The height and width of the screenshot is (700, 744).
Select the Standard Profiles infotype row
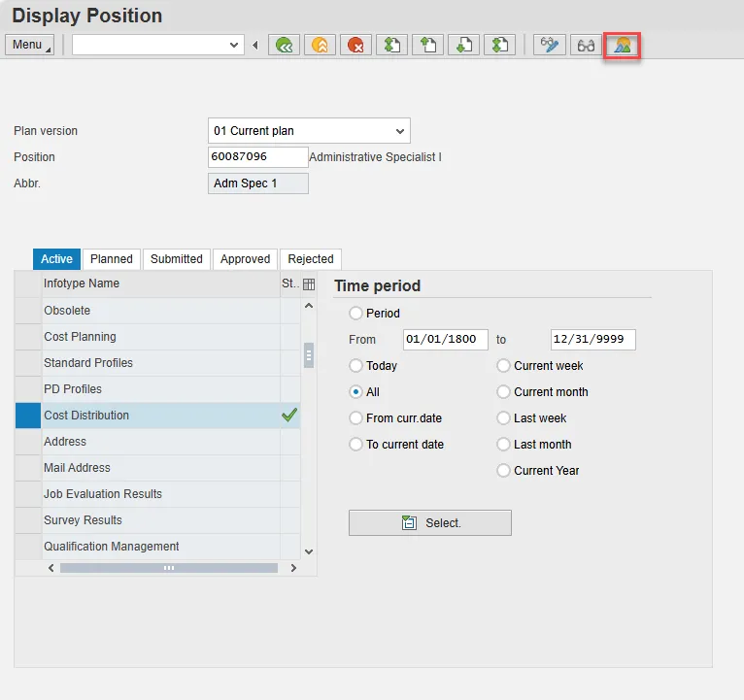160,363
